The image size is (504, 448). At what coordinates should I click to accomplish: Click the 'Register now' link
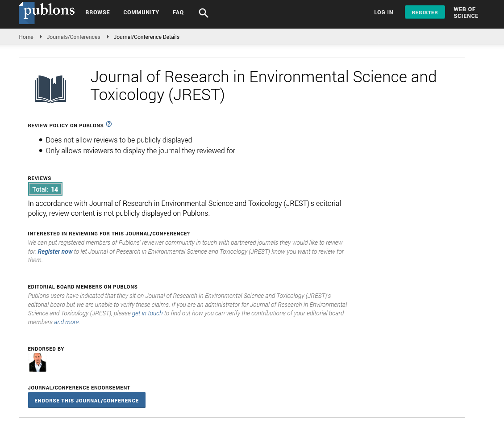tap(55, 251)
